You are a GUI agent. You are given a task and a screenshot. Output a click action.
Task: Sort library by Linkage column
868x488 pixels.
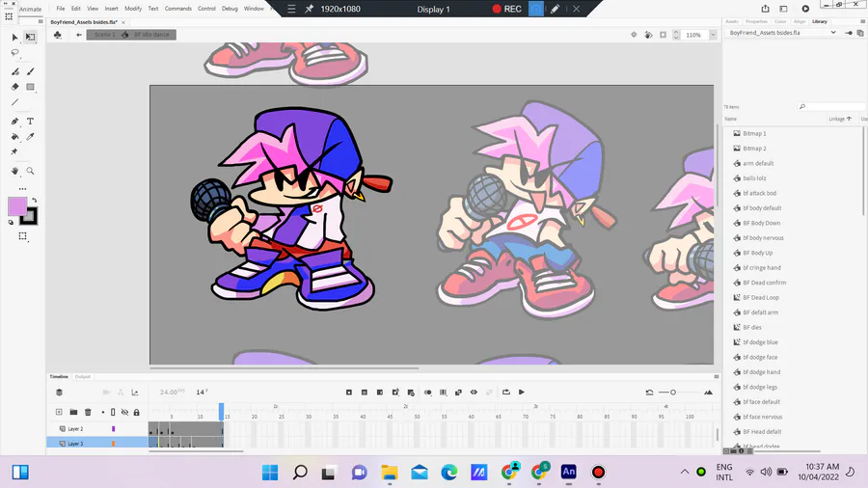(x=839, y=119)
